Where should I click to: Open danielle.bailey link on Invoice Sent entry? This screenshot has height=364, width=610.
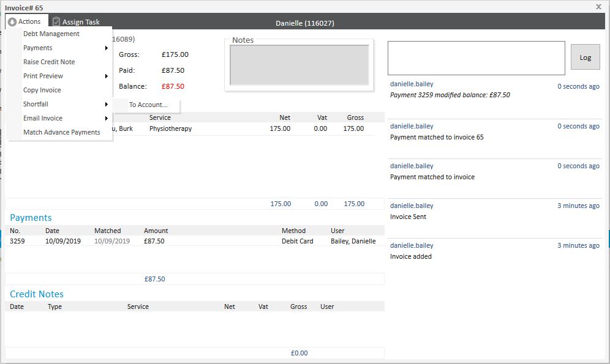412,206
